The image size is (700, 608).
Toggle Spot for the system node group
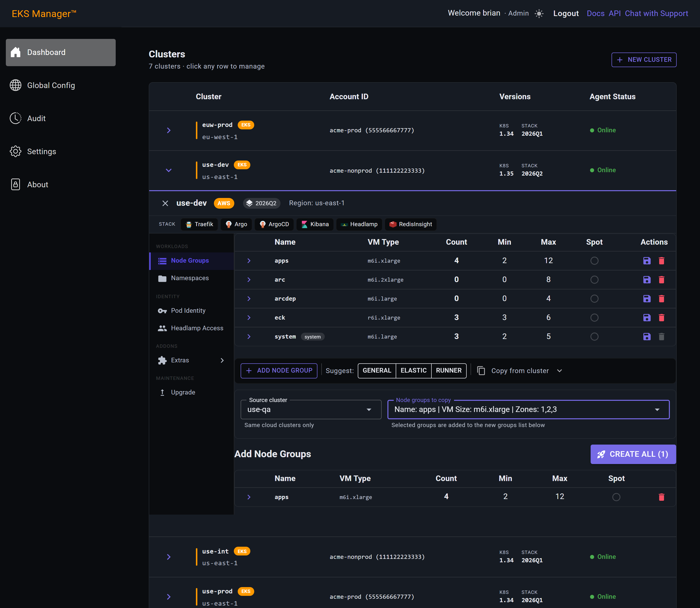tap(594, 337)
